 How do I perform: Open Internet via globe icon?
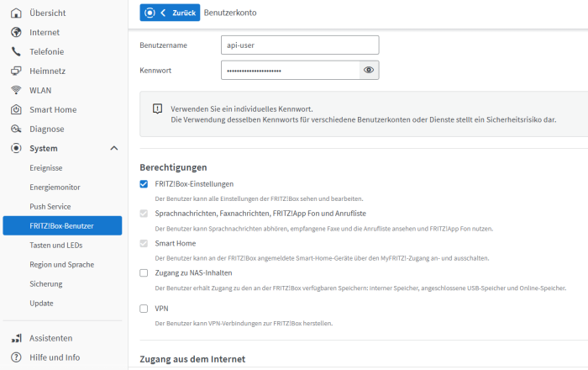[15, 32]
